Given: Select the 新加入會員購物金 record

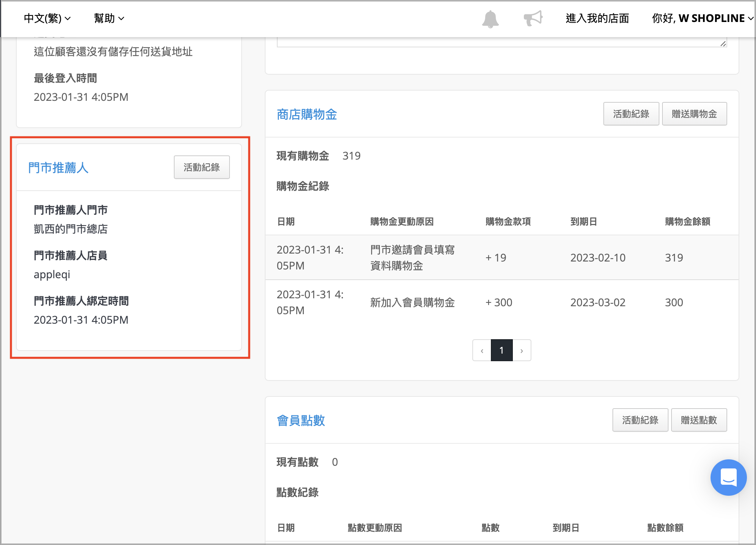Looking at the screenshot, I should [x=502, y=302].
